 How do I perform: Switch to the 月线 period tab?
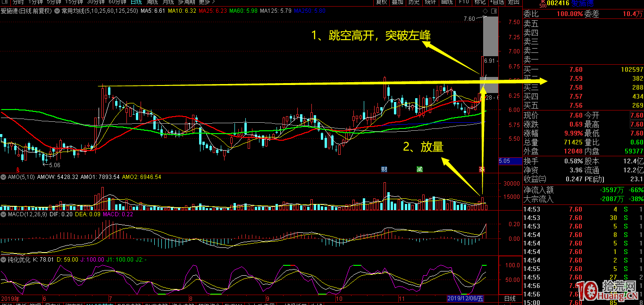pos(168,2)
